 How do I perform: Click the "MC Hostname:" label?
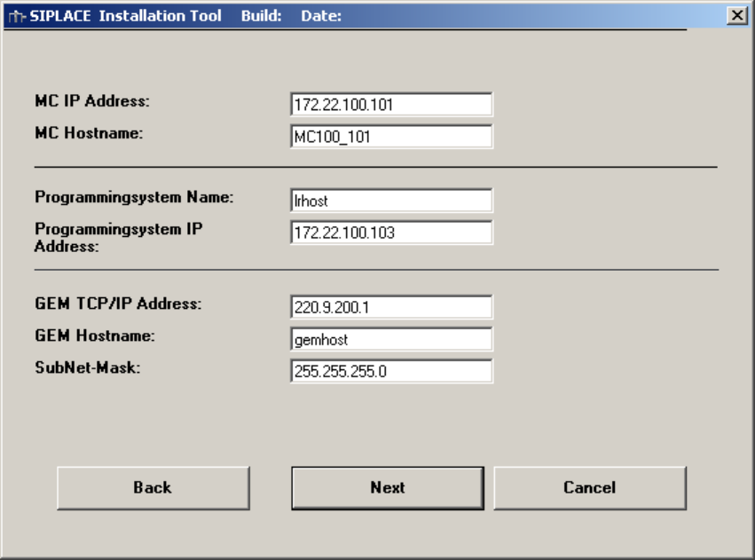click(89, 133)
